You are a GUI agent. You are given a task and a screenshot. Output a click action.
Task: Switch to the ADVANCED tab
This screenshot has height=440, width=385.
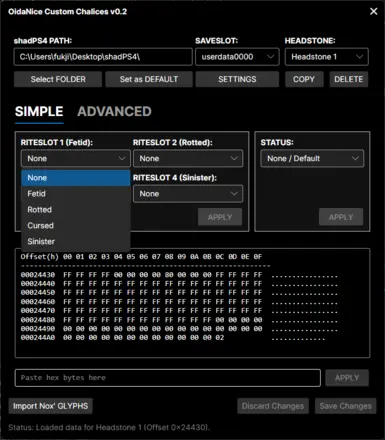pos(114,112)
